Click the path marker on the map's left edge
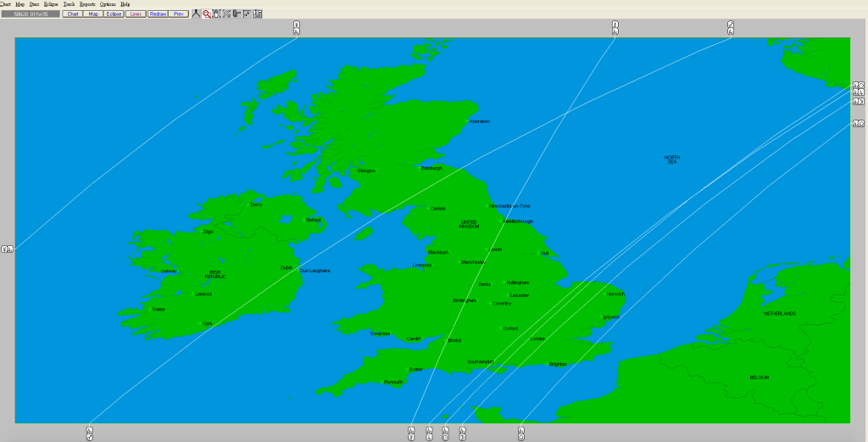The image size is (868, 442). pos(7,249)
